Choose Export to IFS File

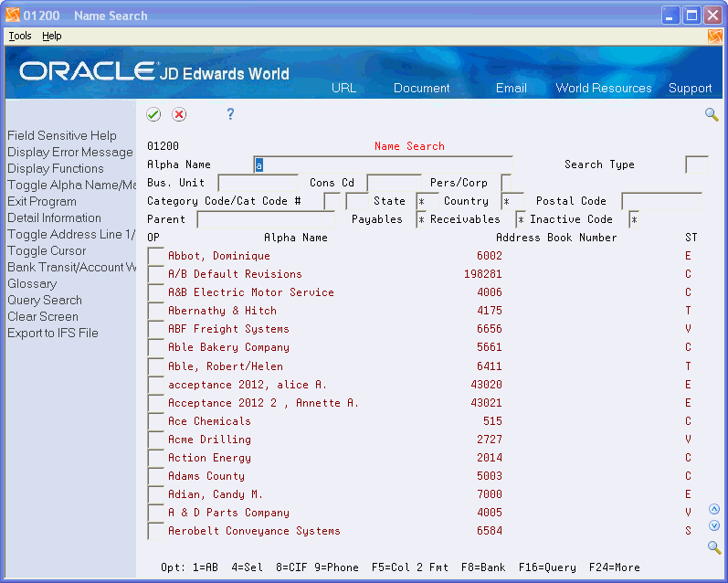point(52,333)
